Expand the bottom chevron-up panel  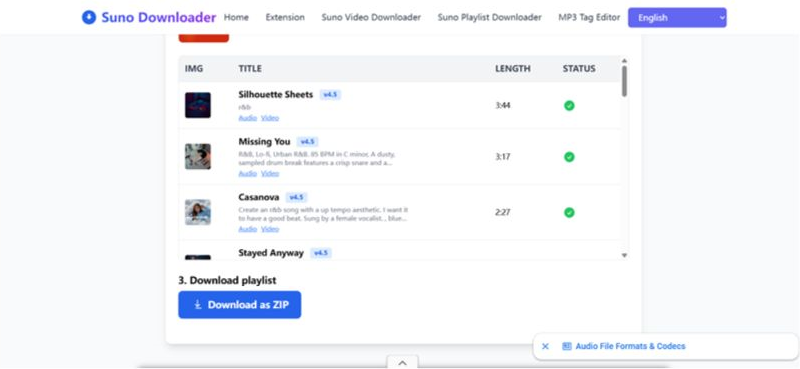point(403,362)
